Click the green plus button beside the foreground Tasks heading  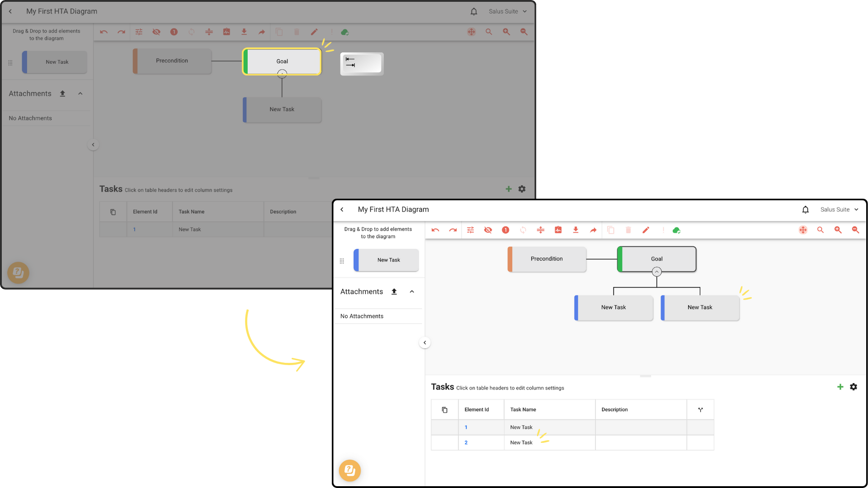point(840,387)
